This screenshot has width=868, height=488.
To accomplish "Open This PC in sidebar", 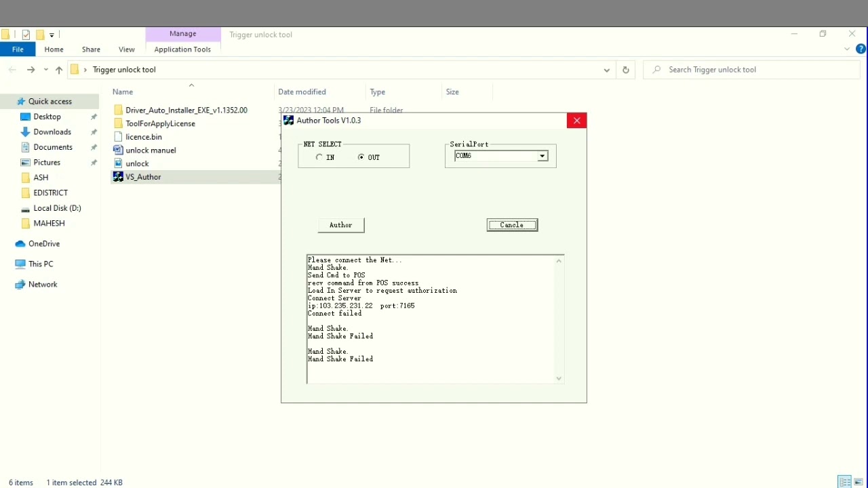I will 41,264.
